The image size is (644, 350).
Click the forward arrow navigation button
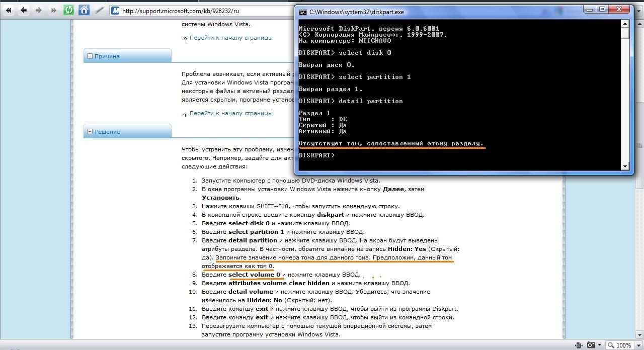(38, 10)
